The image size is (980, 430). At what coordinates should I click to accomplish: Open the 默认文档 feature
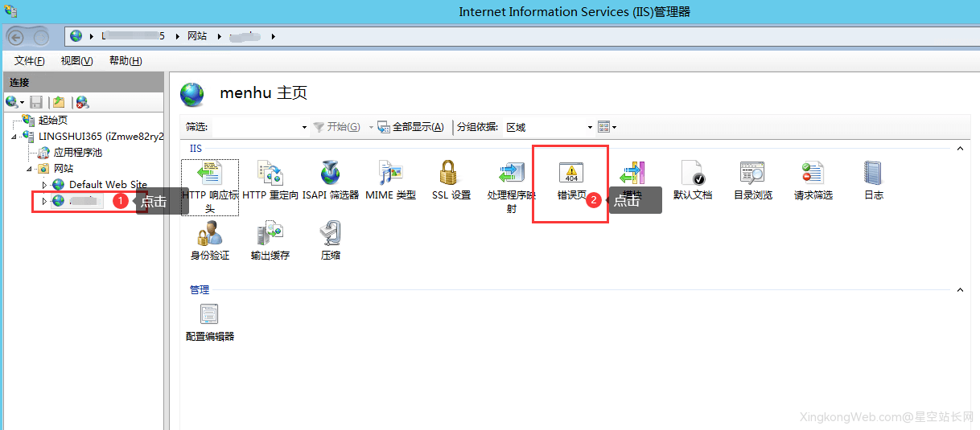point(693,181)
